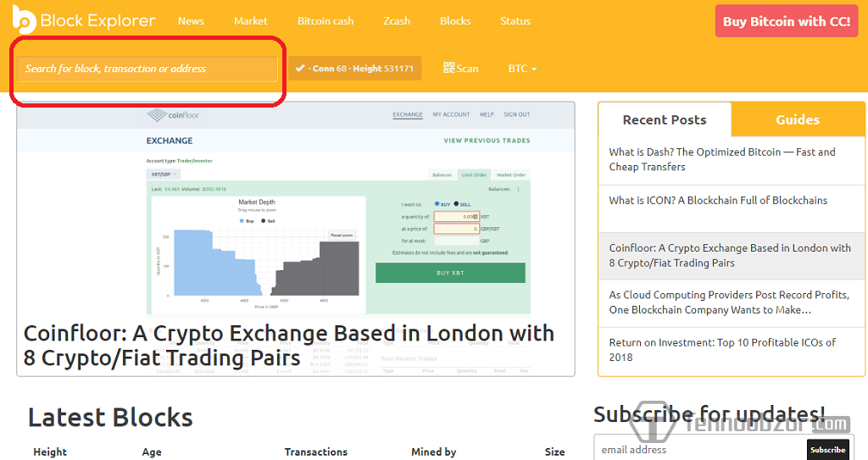Focus the block, transaction or address search field
The height and width of the screenshot is (460, 868).
(x=147, y=69)
